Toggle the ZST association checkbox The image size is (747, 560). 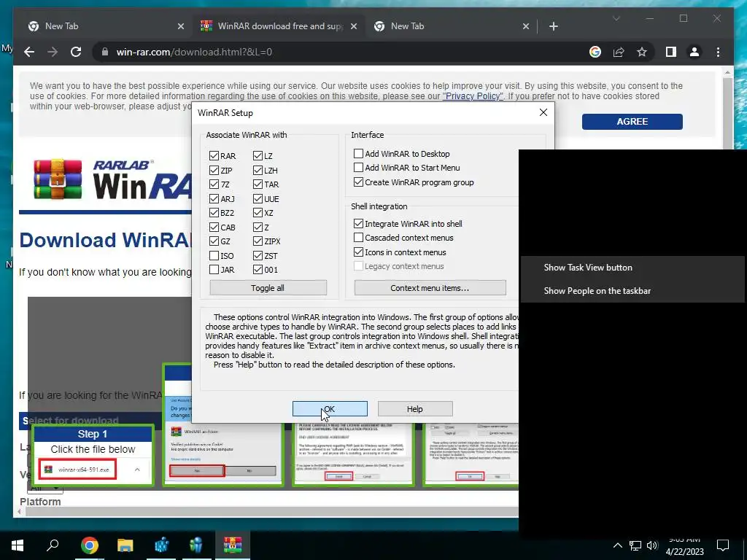(258, 256)
